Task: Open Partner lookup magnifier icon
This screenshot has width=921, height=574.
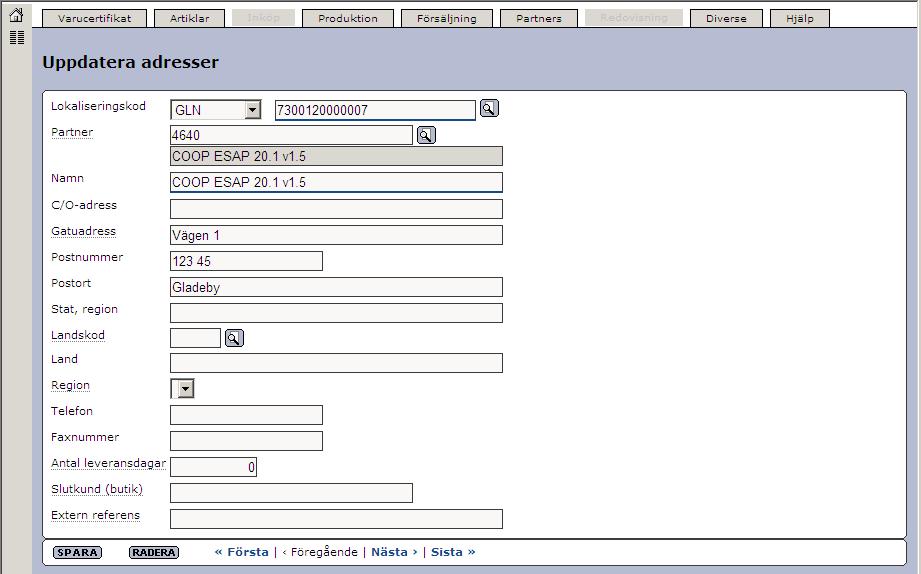Action: click(426, 135)
